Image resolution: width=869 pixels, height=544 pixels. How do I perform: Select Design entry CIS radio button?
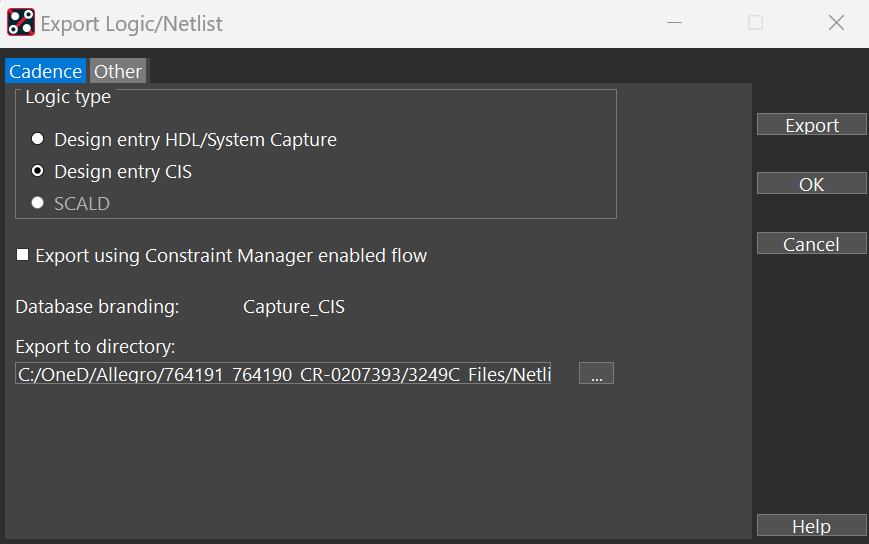pyautogui.click(x=38, y=171)
